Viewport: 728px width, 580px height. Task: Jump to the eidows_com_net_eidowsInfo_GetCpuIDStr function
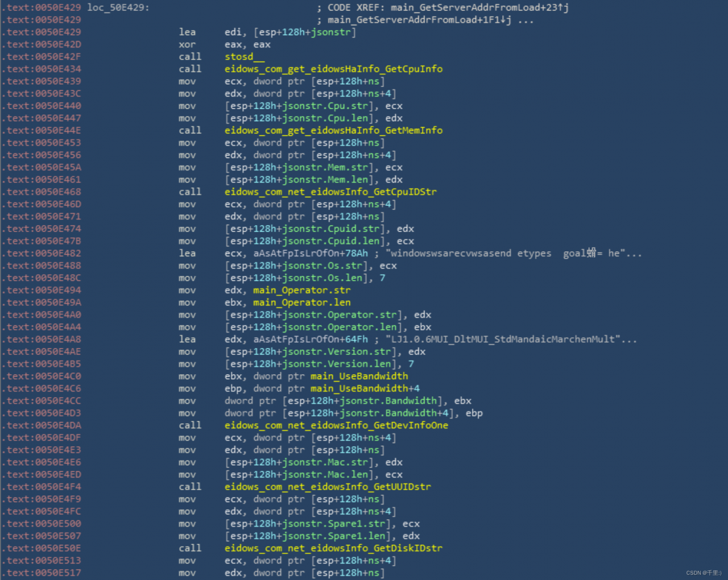click(330, 192)
